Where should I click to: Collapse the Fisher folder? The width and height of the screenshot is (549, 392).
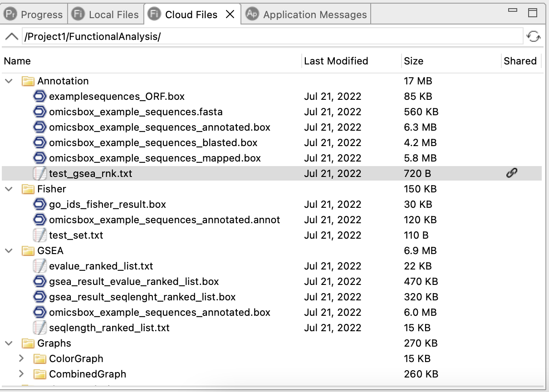[x=9, y=189]
